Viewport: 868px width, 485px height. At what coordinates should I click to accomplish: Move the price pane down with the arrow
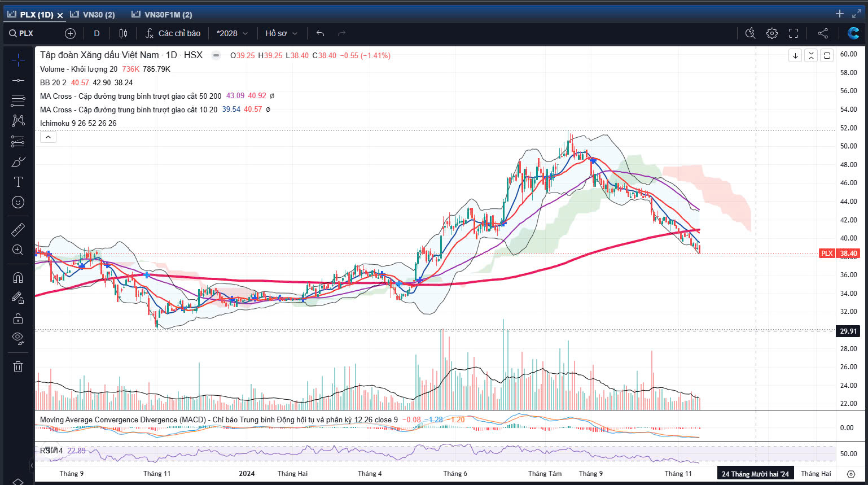pyautogui.click(x=795, y=55)
